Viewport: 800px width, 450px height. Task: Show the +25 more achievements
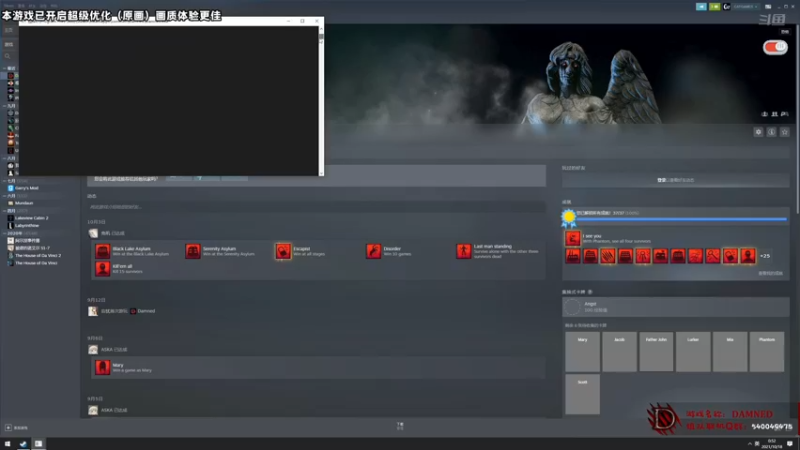coord(765,256)
